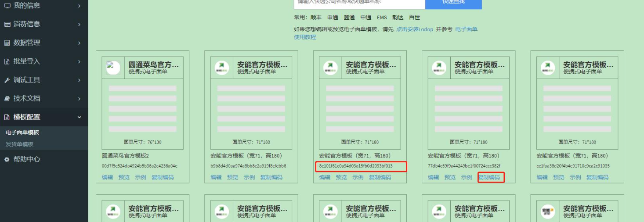
Task: Click the monitor icon beside 我的信息
Action: click(x=7, y=6)
